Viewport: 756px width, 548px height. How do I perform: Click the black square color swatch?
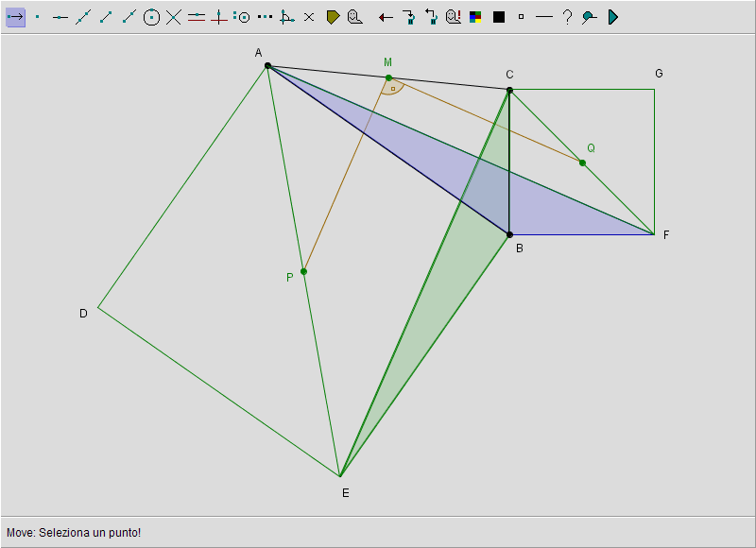tap(499, 17)
